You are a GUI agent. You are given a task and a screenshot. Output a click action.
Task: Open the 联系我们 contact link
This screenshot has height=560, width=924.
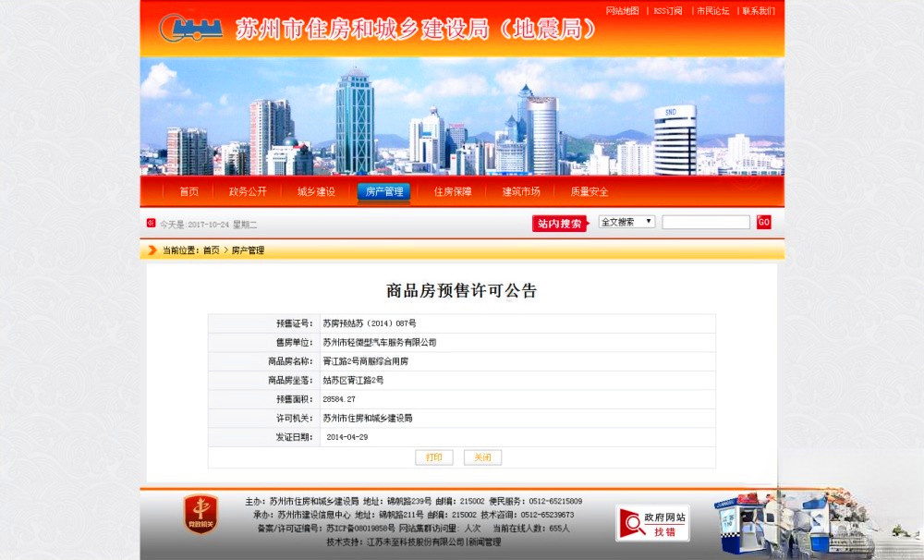(758, 9)
